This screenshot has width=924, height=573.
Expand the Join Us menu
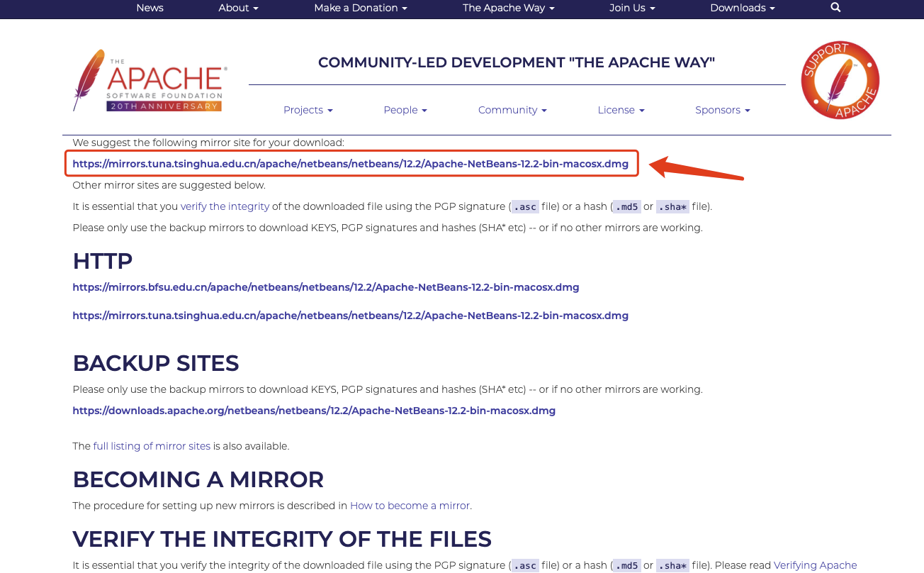point(632,8)
